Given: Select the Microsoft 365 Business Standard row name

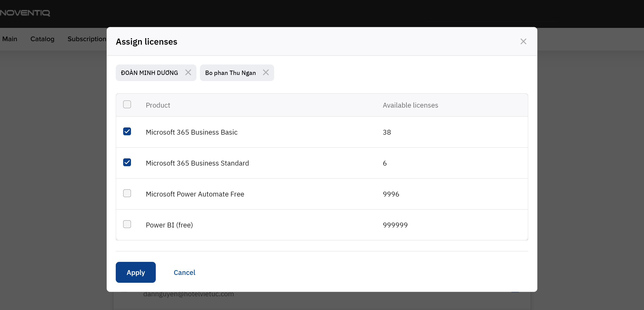Looking at the screenshot, I should pos(197,163).
